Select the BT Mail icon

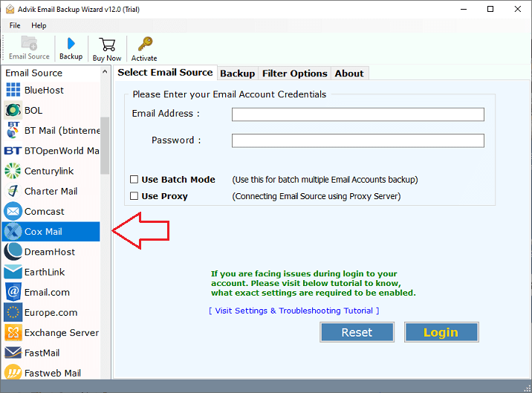coord(13,130)
